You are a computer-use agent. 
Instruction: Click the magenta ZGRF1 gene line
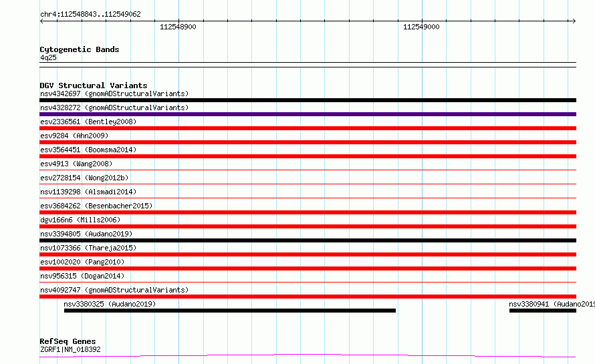pyautogui.click(x=308, y=356)
